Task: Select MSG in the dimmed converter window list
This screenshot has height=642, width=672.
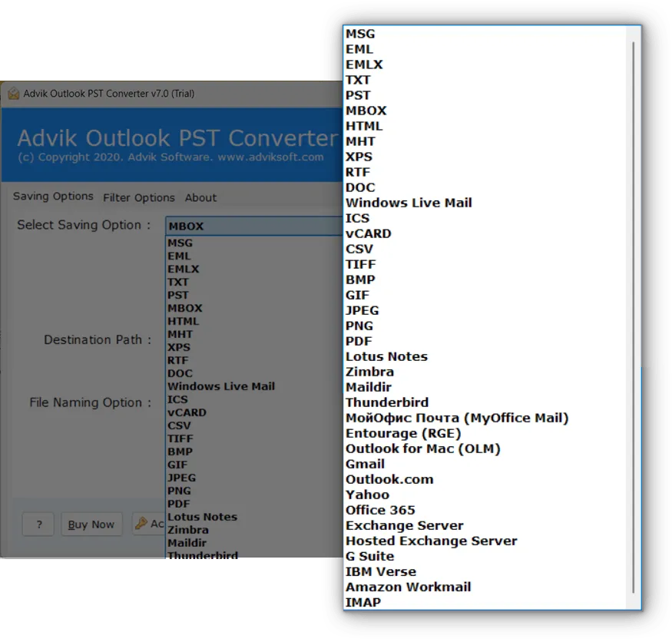Action: (x=180, y=243)
